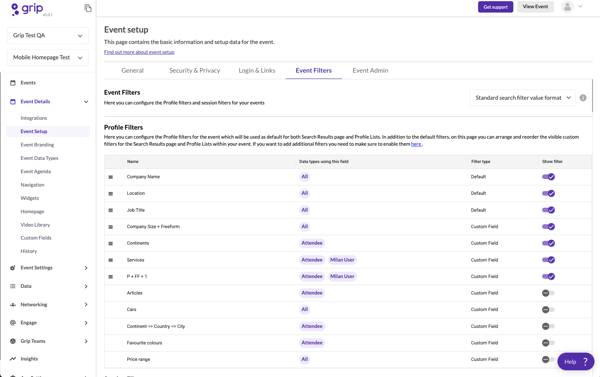This screenshot has width=600, height=377.
Task: Turn off the Continents show filter toggle
Action: point(548,243)
